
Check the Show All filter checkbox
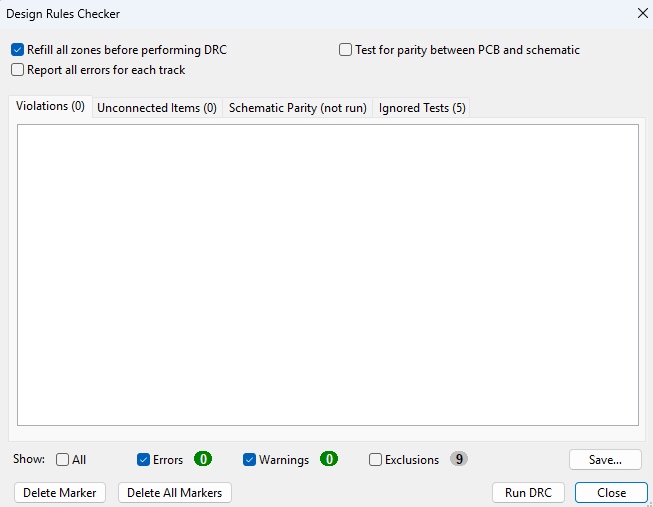point(63,460)
